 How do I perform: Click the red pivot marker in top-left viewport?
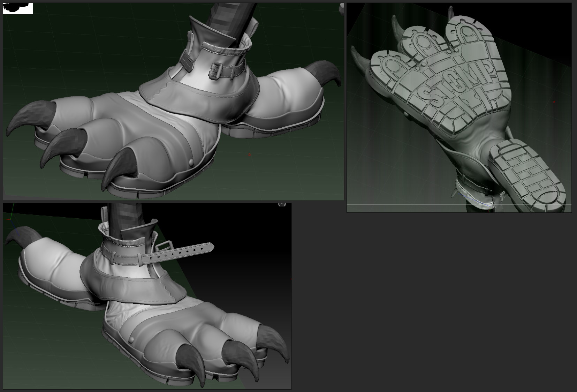[x=249, y=154]
